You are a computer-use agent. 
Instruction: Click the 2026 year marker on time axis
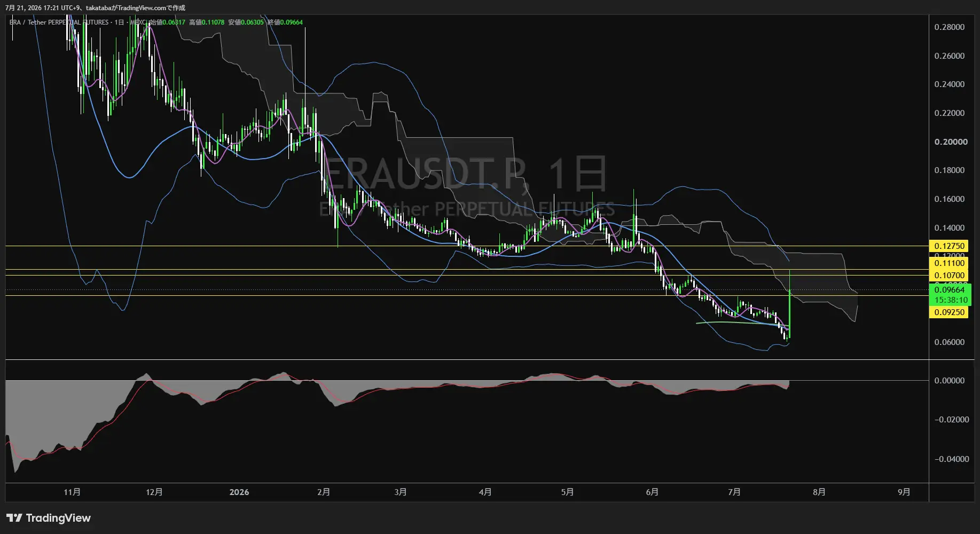(239, 492)
